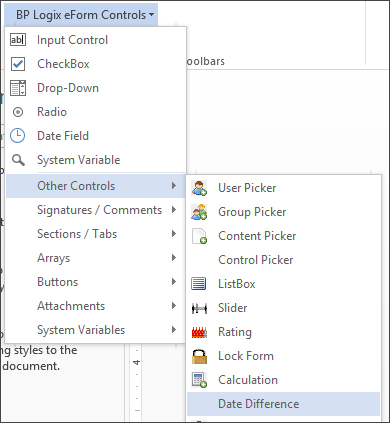Click the Lock Form padlock icon
This screenshot has width=390, height=423.
point(199,356)
